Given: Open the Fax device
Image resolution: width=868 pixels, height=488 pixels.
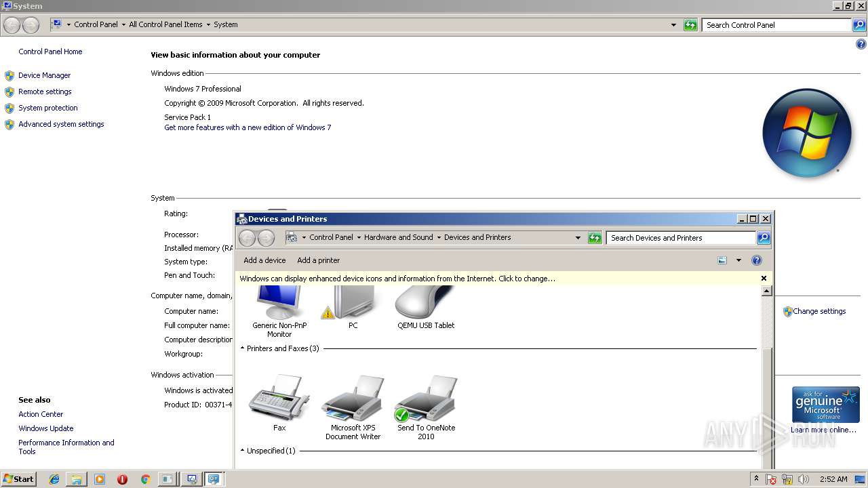Looking at the screenshot, I should point(279,403).
